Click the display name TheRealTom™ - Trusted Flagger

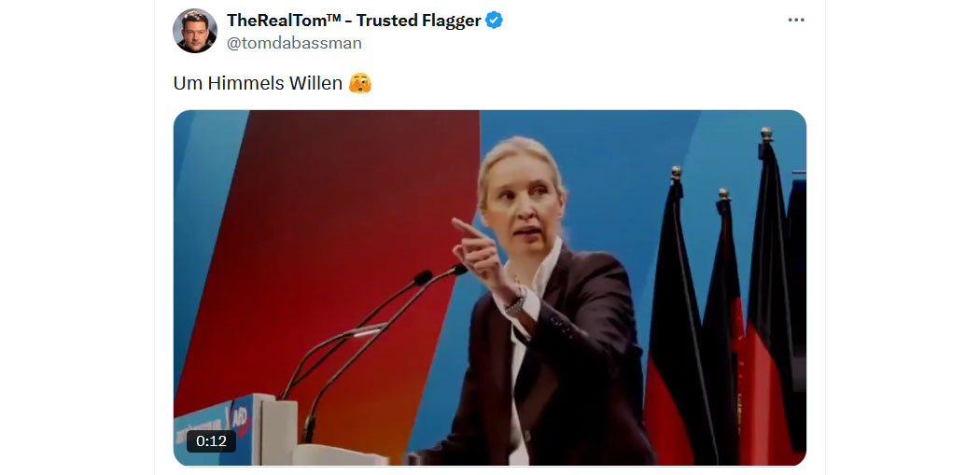[354, 20]
